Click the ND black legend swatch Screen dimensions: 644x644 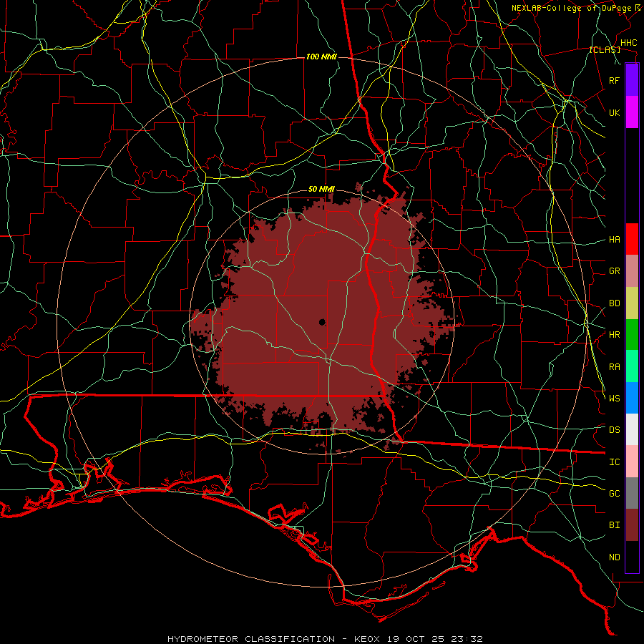pos(632,557)
